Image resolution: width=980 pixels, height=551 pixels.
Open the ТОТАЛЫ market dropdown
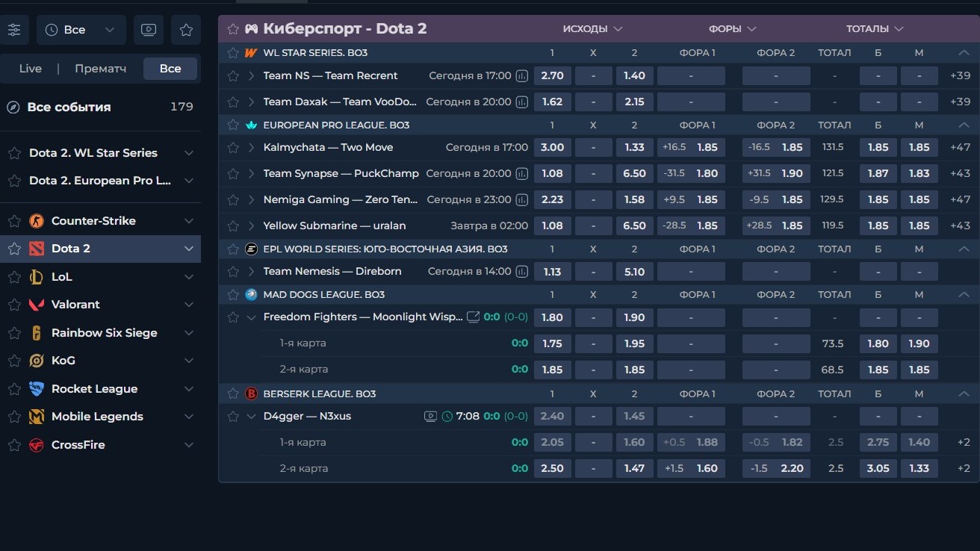(875, 29)
